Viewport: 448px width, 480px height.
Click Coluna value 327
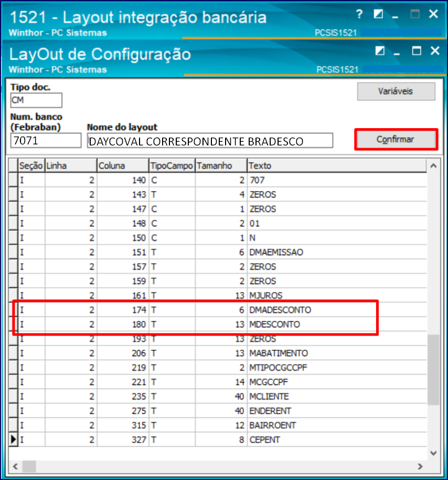(x=123, y=440)
